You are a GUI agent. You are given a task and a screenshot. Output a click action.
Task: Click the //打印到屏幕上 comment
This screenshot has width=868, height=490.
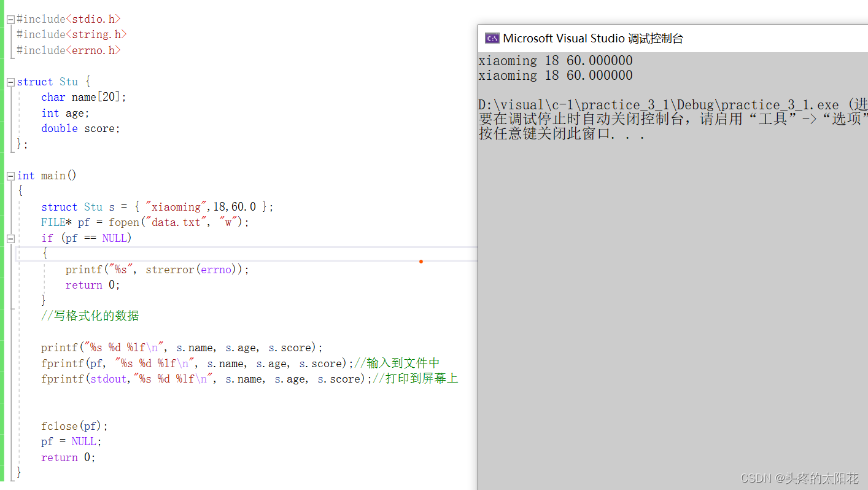tap(416, 378)
